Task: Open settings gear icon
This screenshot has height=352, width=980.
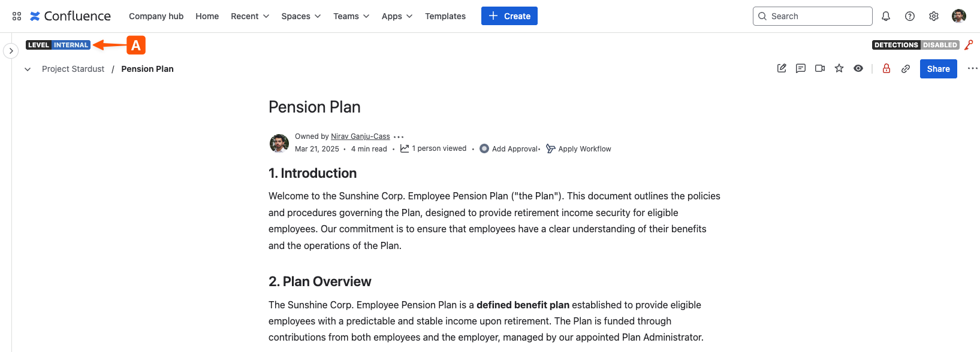Action: point(934,16)
